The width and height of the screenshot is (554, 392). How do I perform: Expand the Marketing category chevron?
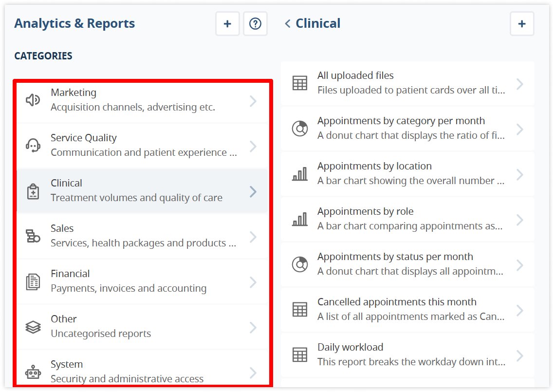tap(253, 101)
